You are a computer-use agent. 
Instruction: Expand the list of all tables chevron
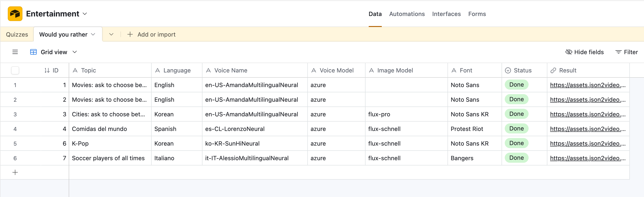[111, 35]
